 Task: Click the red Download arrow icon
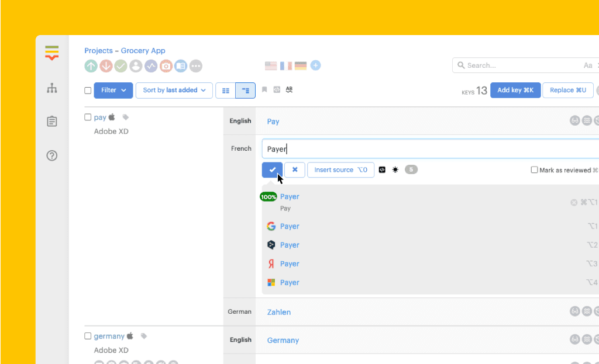click(106, 66)
